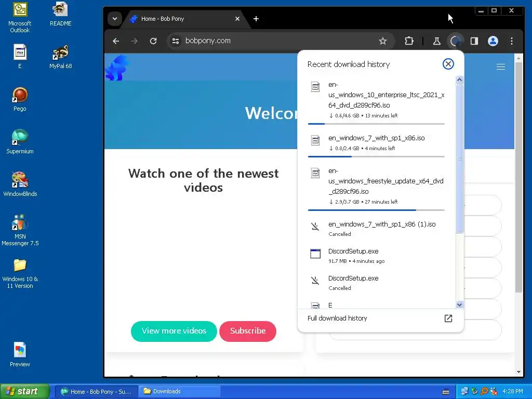The height and width of the screenshot is (399, 532).
Task: Launch Supermium desktop shortcut
Action: click(x=20, y=142)
